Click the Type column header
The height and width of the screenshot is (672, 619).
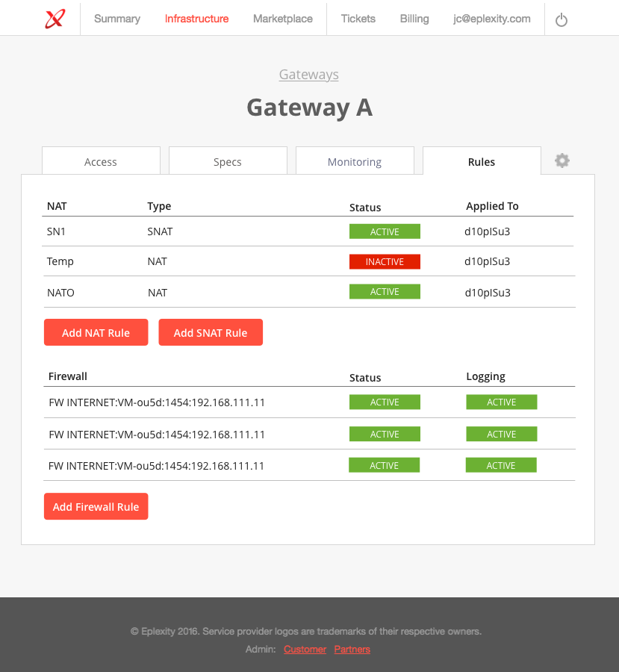click(x=159, y=206)
